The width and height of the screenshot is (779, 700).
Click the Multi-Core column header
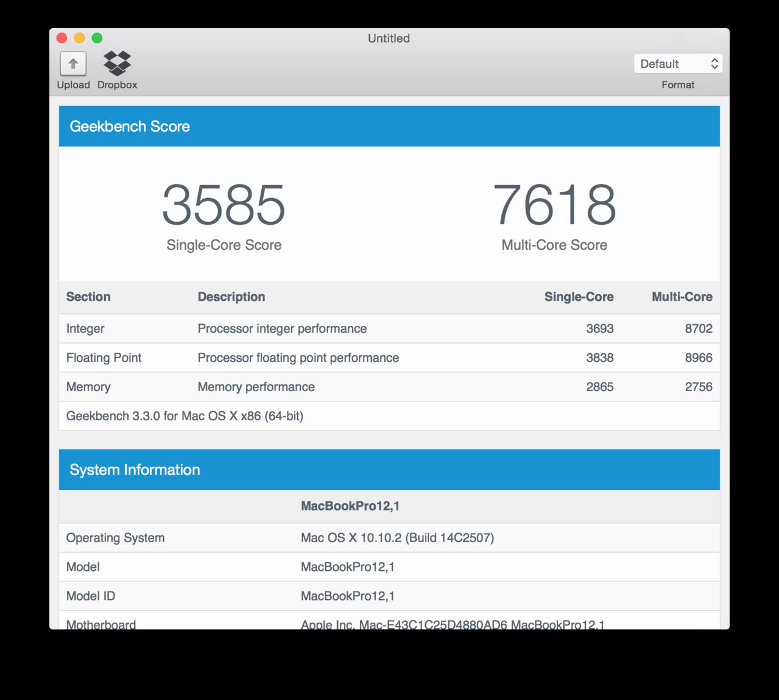(682, 297)
